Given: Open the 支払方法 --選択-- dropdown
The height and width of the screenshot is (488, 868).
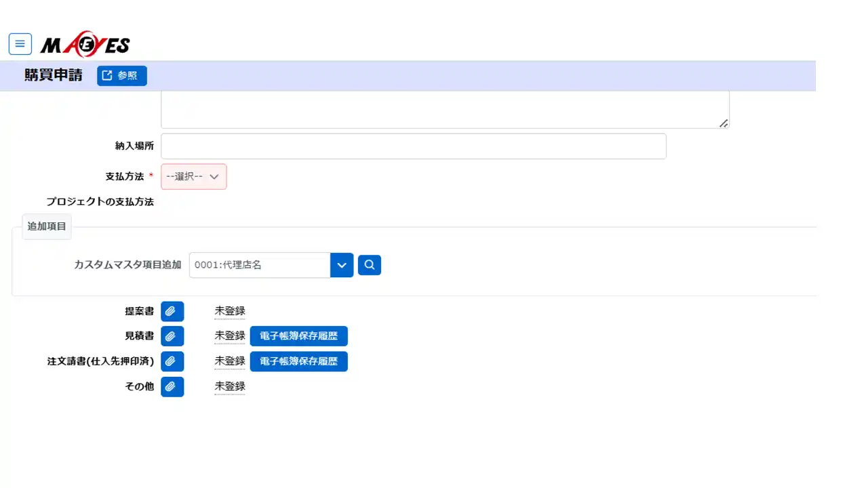Looking at the screenshot, I should tap(194, 176).
